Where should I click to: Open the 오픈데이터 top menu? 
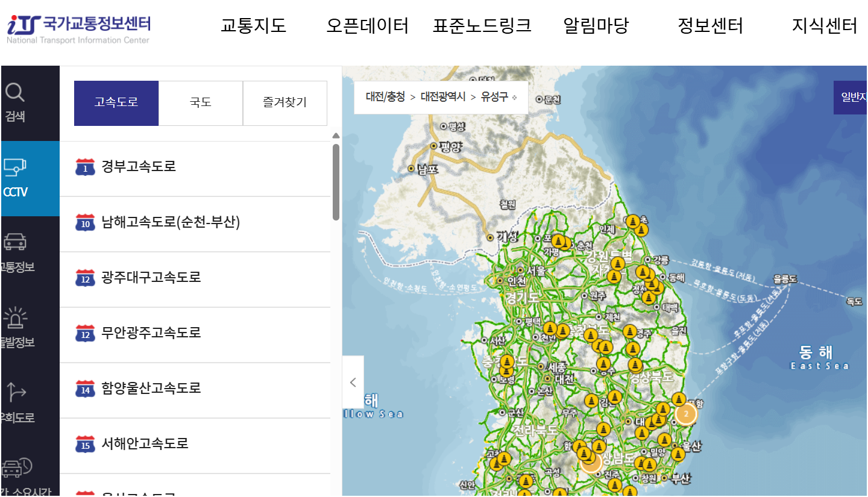[368, 26]
